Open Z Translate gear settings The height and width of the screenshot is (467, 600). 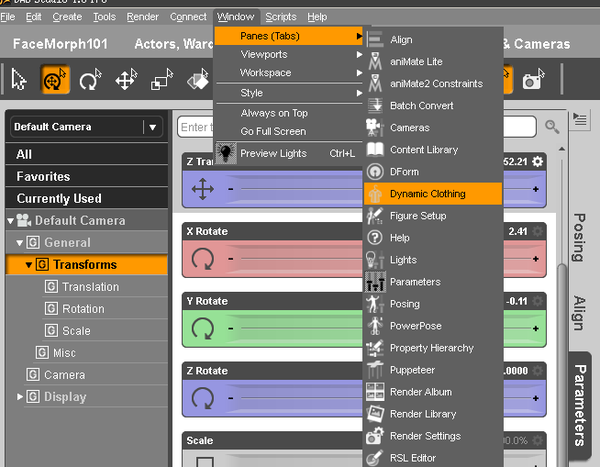tap(538, 162)
